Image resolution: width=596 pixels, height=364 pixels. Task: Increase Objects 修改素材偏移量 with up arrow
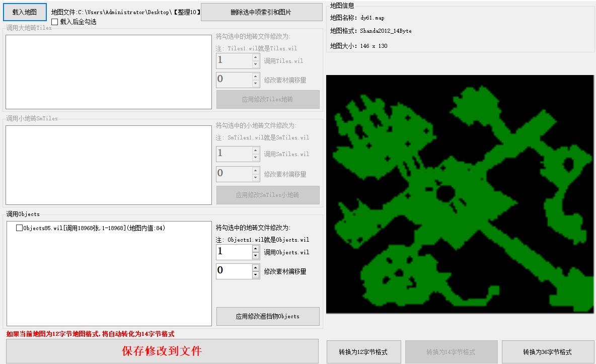tap(256, 268)
